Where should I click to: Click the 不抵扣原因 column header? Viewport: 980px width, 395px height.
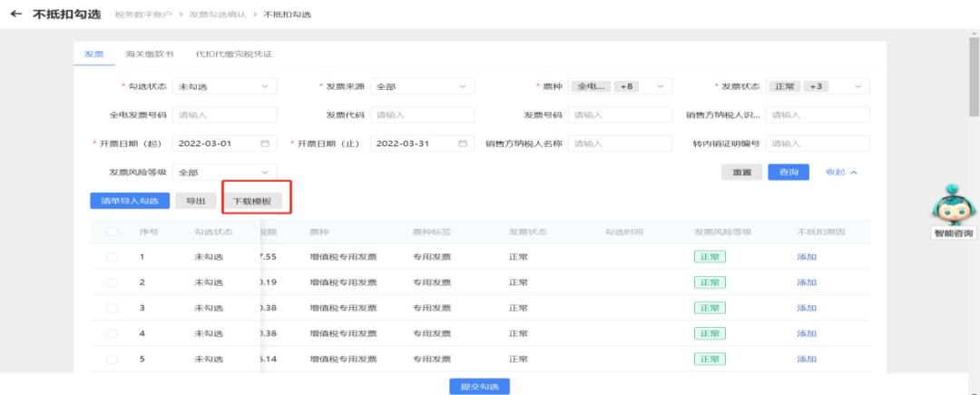pos(820,232)
